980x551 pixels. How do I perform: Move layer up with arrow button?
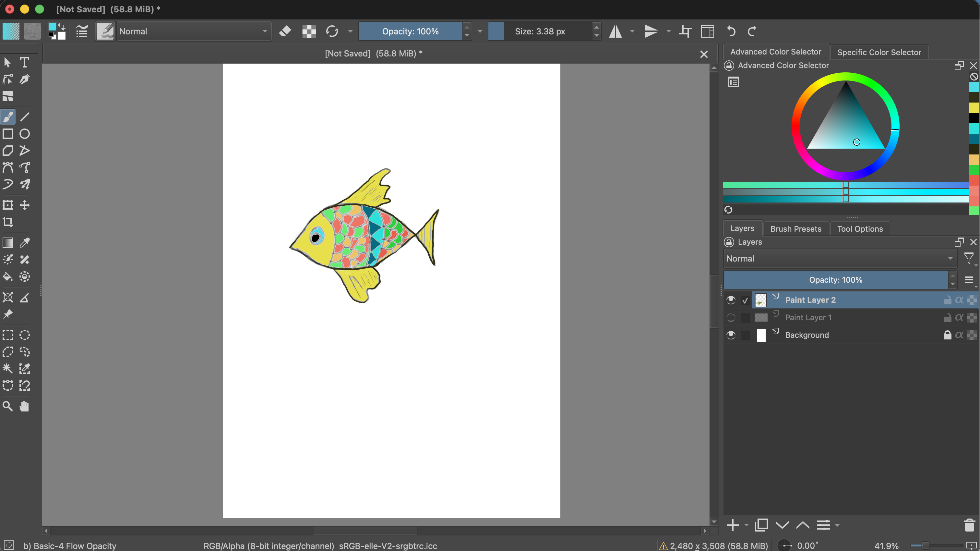pyautogui.click(x=803, y=525)
